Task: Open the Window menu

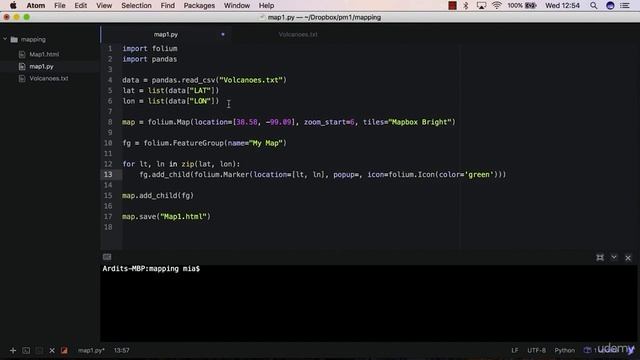Action: pyautogui.click(x=237, y=5)
